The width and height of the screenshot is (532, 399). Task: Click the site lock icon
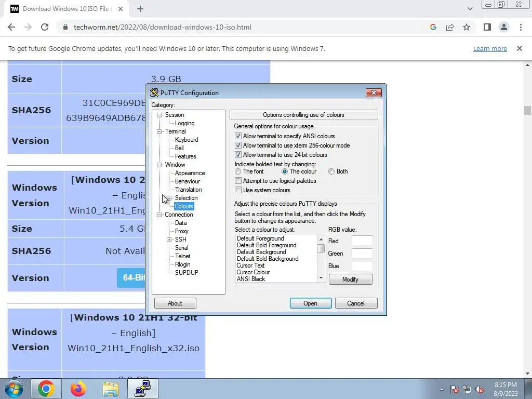(65, 27)
